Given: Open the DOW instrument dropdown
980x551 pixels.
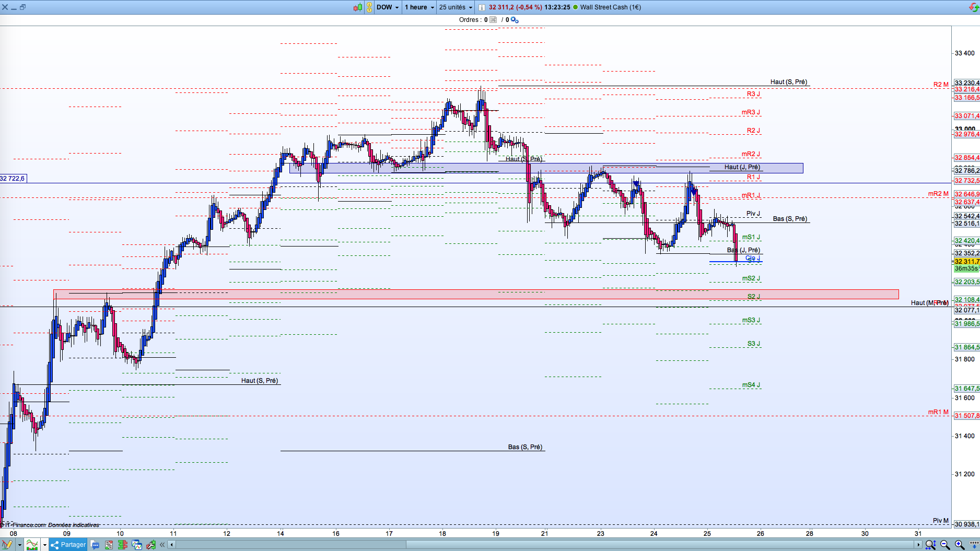Looking at the screenshot, I should click(388, 7).
